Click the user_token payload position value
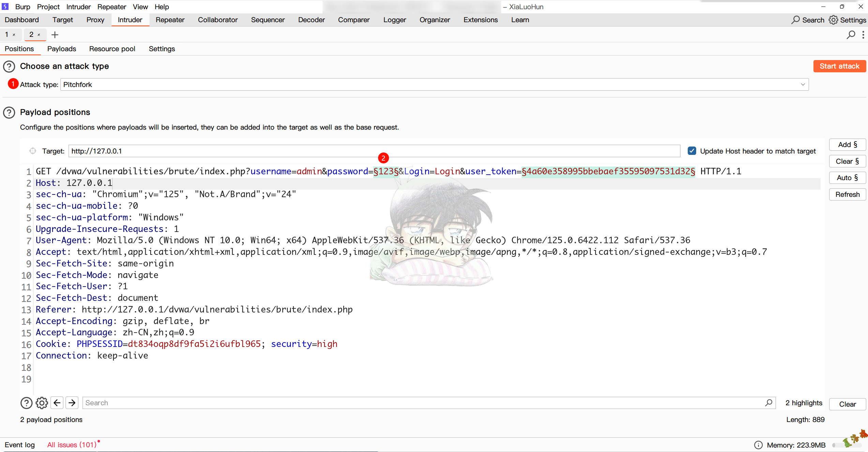Viewport: 868px width, 452px height. [x=609, y=171]
